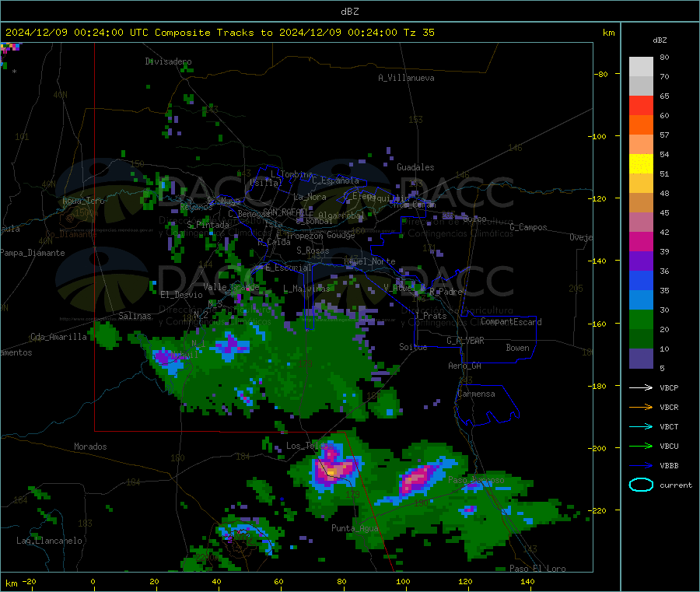Image resolution: width=700 pixels, height=592 pixels.
Task: Select the magenta swatch in dBZ scale
Action: tap(641, 241)
